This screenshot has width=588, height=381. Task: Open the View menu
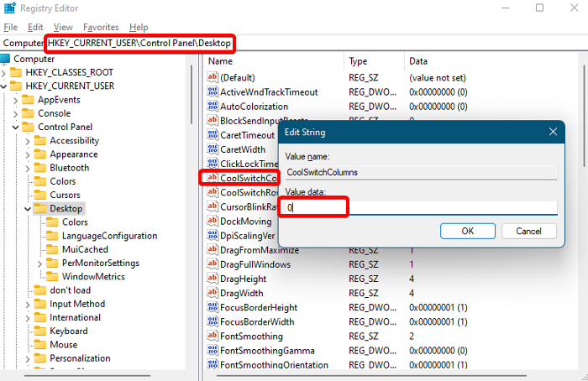(x=63, y=27)
